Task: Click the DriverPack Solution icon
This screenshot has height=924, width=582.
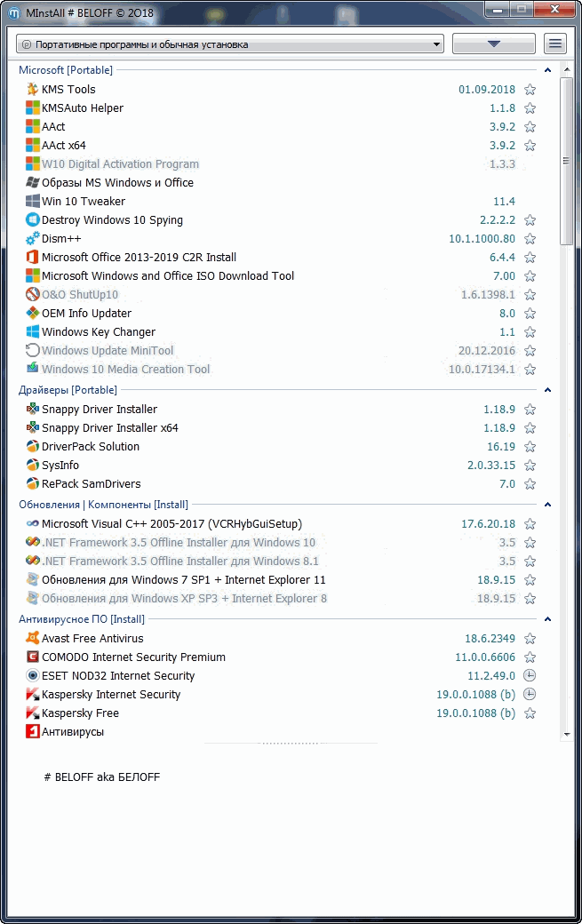Action: point(32,447)
